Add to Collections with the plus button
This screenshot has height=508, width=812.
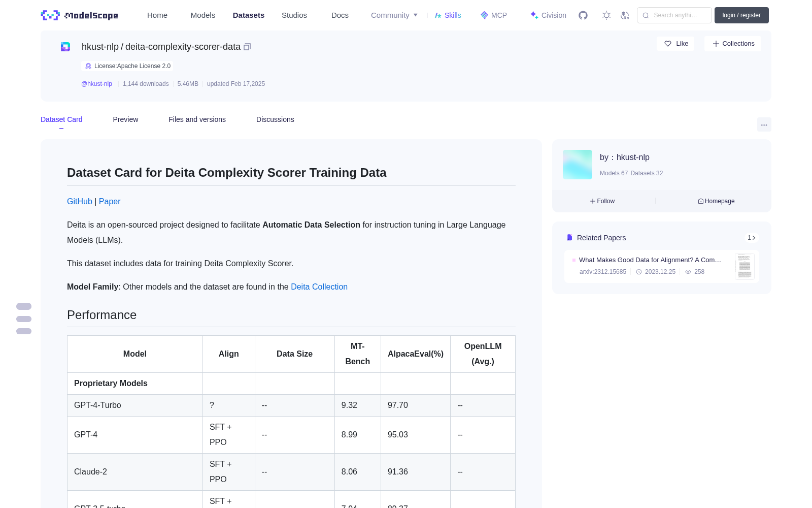(x=733, y=44)
